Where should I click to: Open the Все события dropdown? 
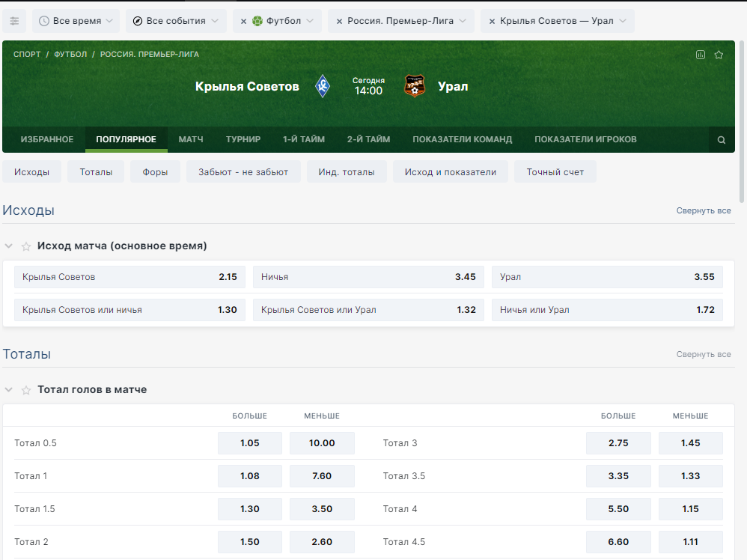pyautogui.click(x=176, y=21)
